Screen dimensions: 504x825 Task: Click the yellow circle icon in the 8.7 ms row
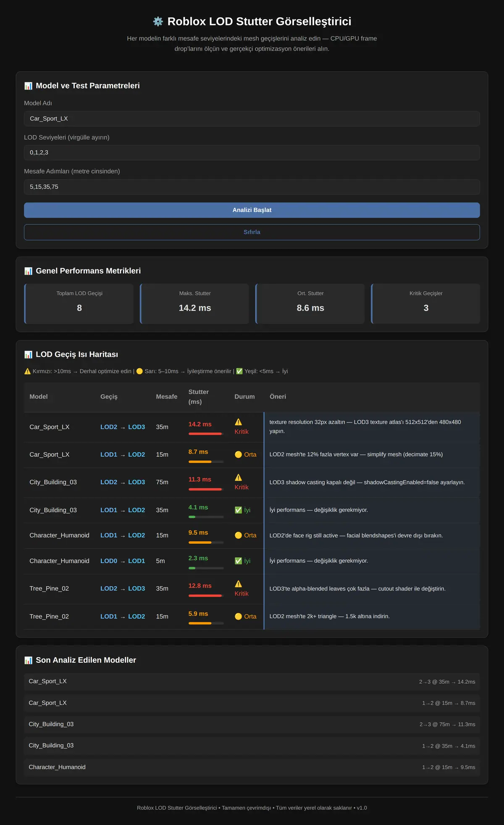coord(238,454)
